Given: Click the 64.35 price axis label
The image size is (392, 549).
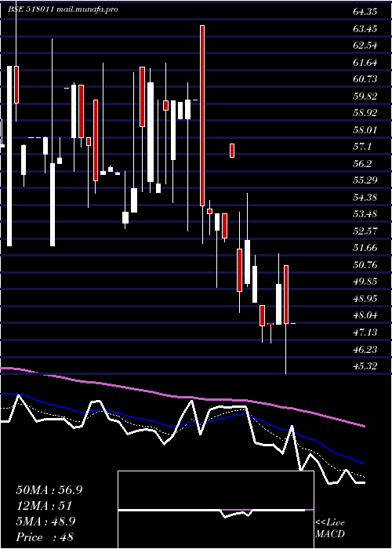Looking at the screenshot, I should point(365,12).
